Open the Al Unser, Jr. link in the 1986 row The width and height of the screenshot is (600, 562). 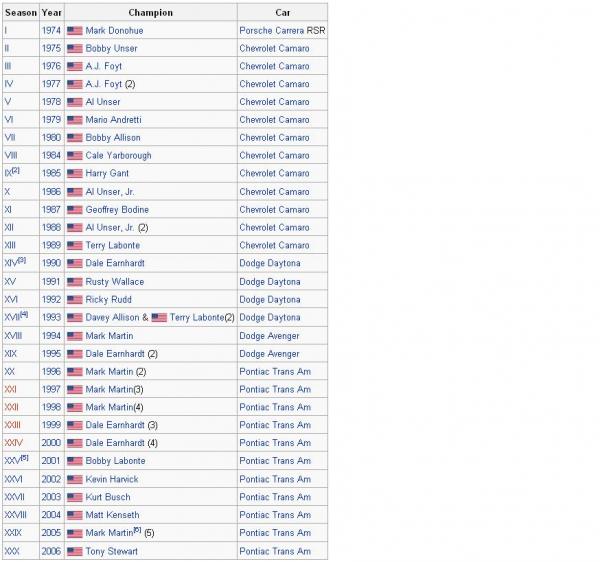(x=110, y=192)
